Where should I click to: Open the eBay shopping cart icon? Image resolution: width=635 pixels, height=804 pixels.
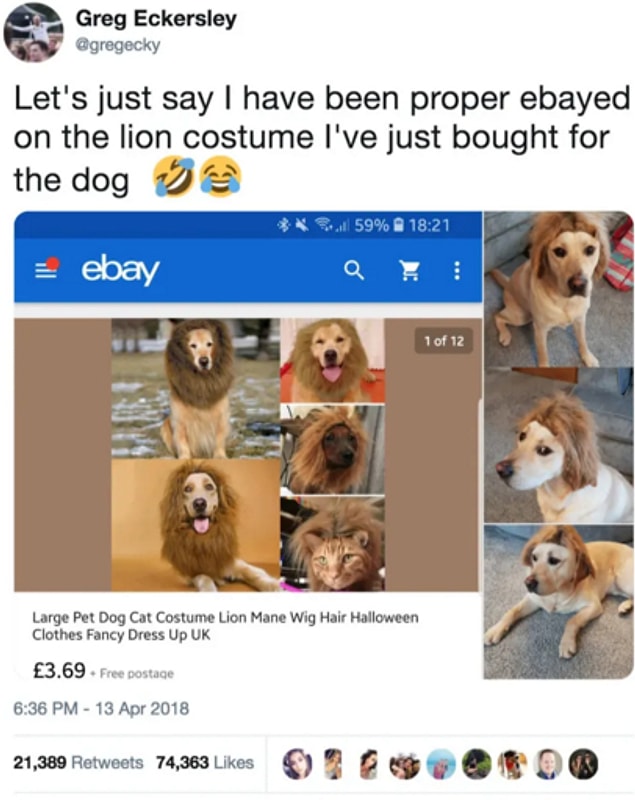(409, 270)
